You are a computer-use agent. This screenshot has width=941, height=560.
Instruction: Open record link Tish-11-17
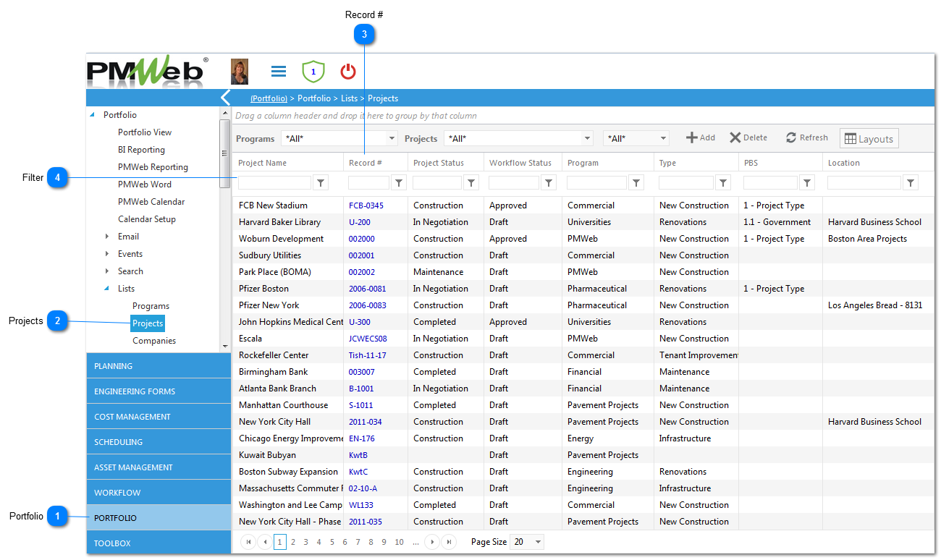368,355
